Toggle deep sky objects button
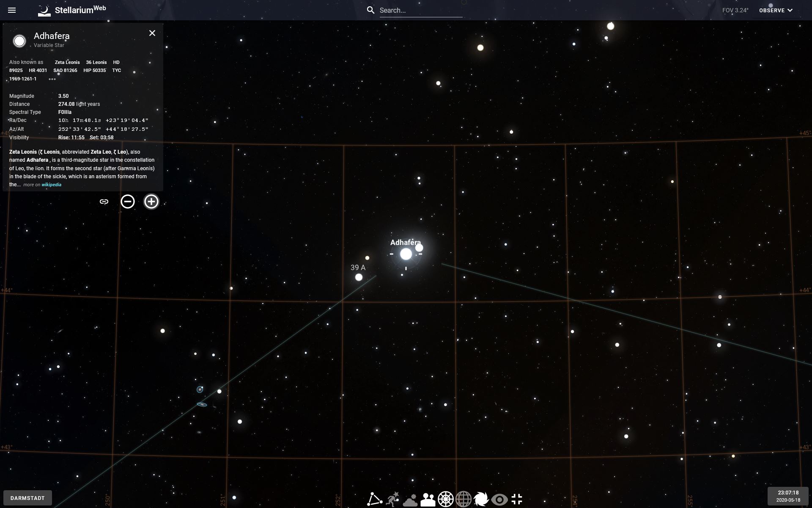This screenshot has width=812, height=508. [x=481, y=499]
